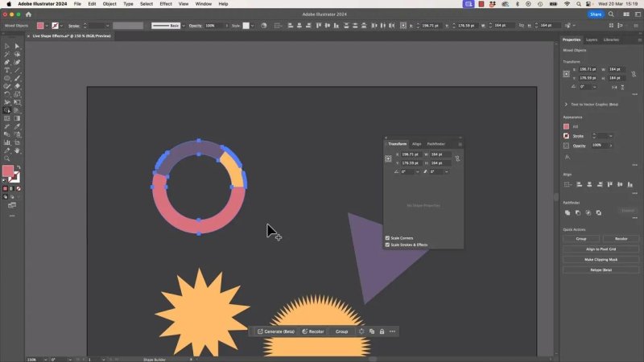644x362 pixels.
Task: Select the Paintbrush tool
Action: tap(17, 78)
